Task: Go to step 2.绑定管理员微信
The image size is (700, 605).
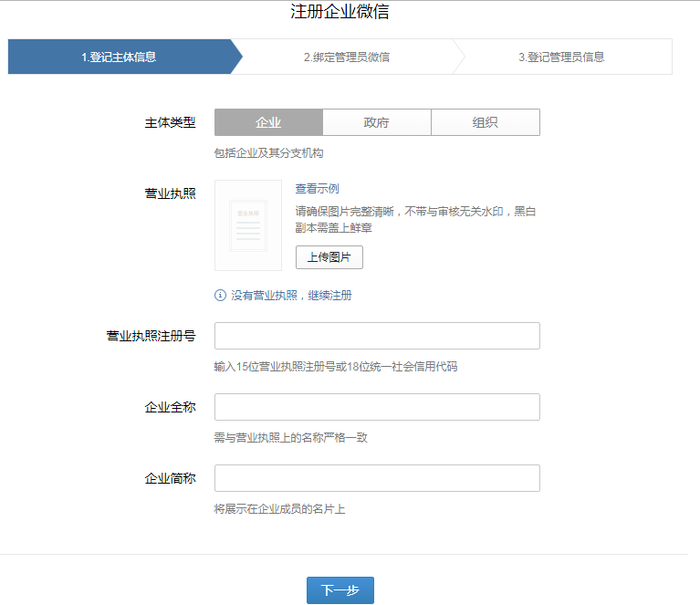Action: (347, 57)
